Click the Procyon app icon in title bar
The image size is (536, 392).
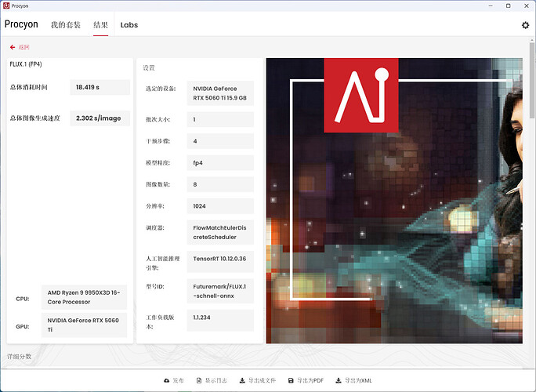pyautogui.click(x=7, y=5)
